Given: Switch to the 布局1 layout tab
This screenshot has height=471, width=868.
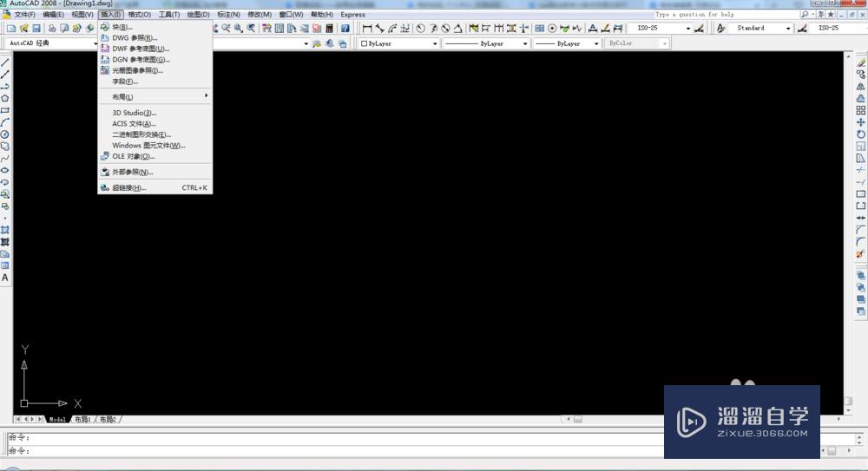Looking at the screenshot, I should (x=82, y=420).
